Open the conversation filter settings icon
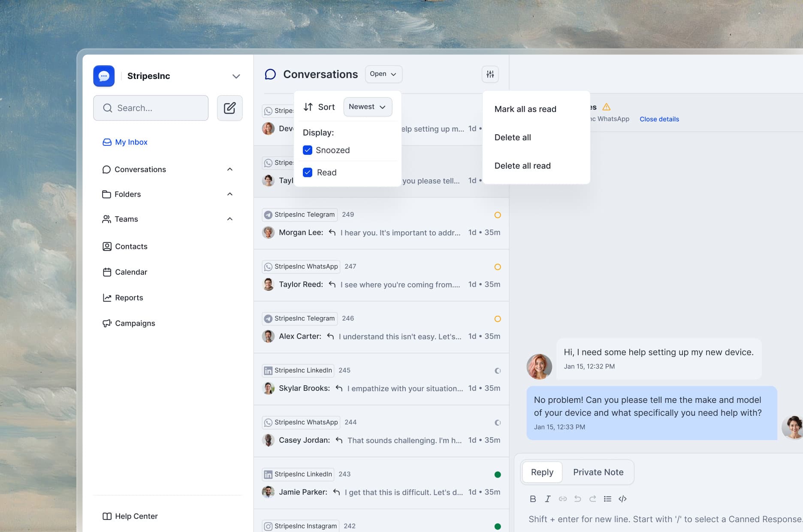 click(490, 74)
